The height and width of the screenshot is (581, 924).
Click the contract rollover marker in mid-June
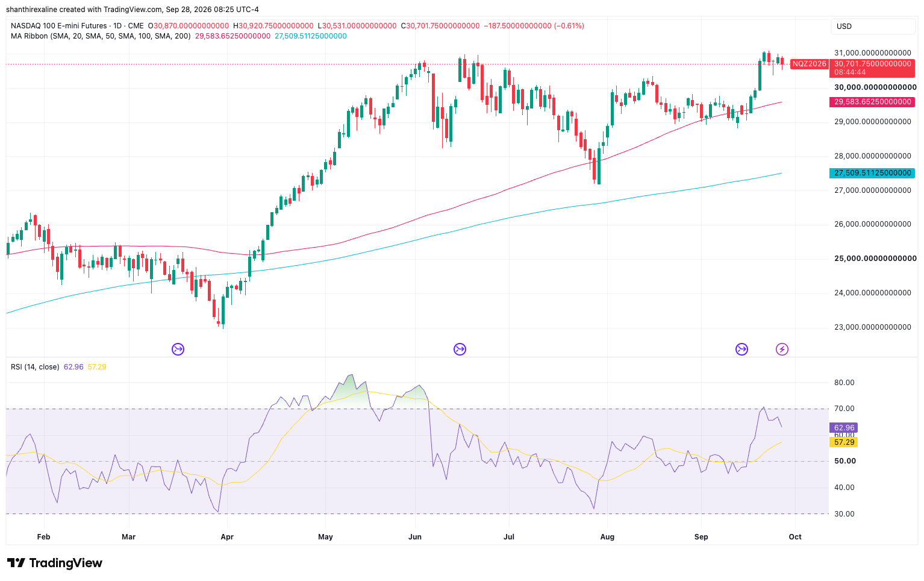[460, 349]
